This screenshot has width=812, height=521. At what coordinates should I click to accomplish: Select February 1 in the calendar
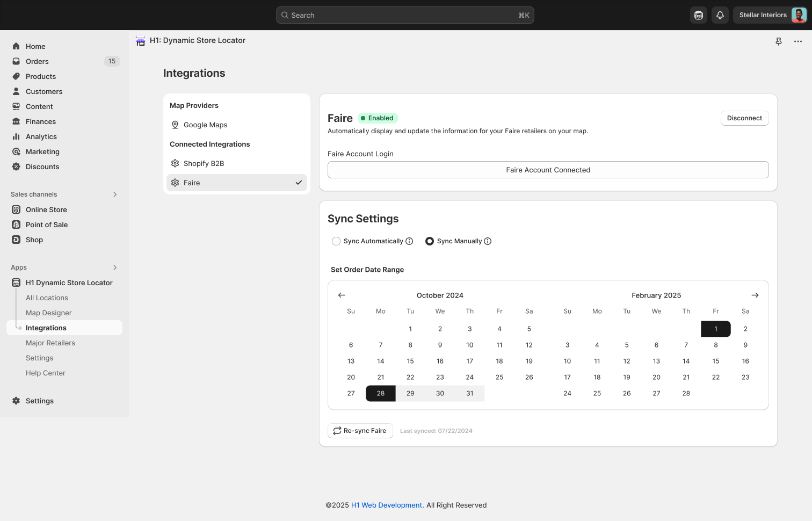coord(716,329)
